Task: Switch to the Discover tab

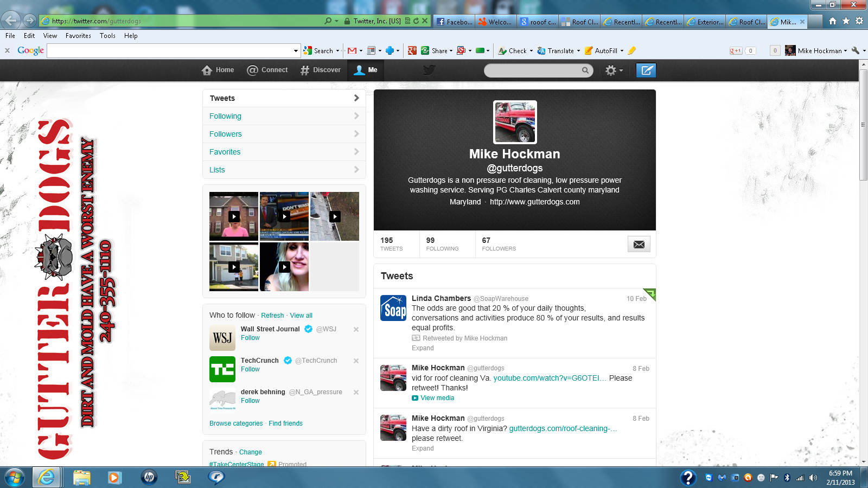Action: 321,70
